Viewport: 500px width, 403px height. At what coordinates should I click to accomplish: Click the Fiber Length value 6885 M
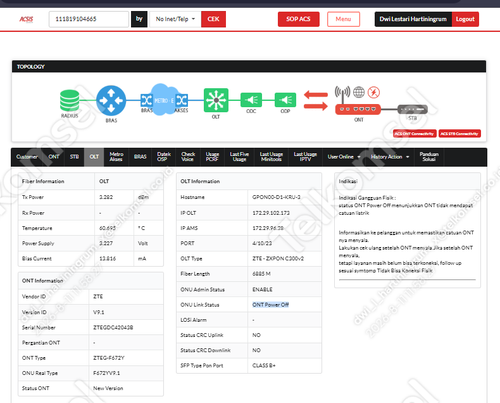[261, 274]
